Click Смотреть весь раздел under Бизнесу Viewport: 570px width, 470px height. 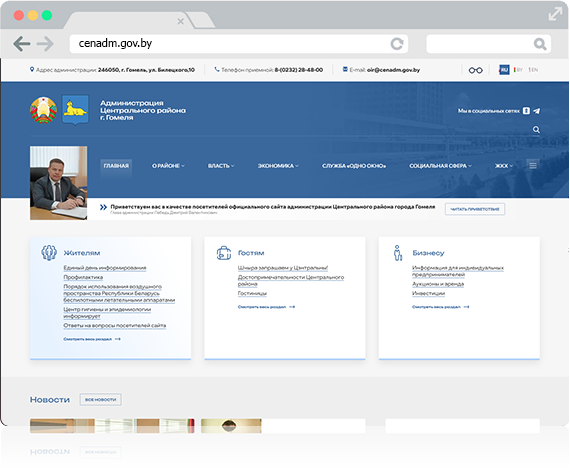441,307
